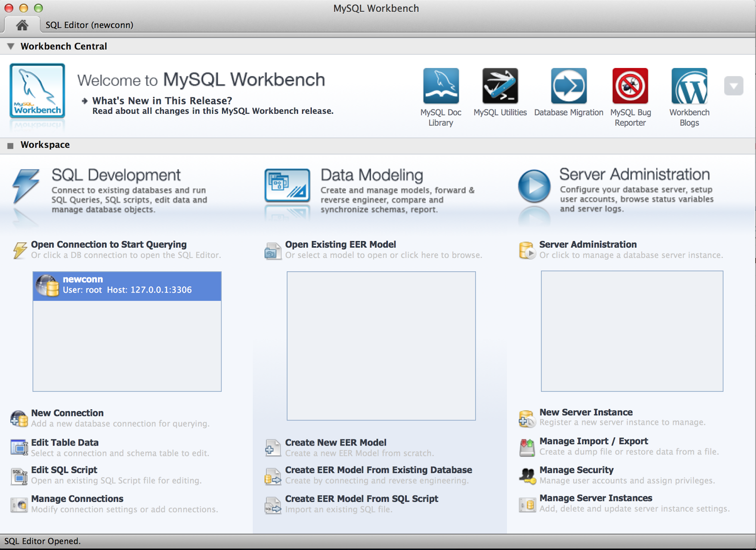Screen dimensions: 756x550
Task: Click the Open Existing EER Model link
Action: point(341,244)
